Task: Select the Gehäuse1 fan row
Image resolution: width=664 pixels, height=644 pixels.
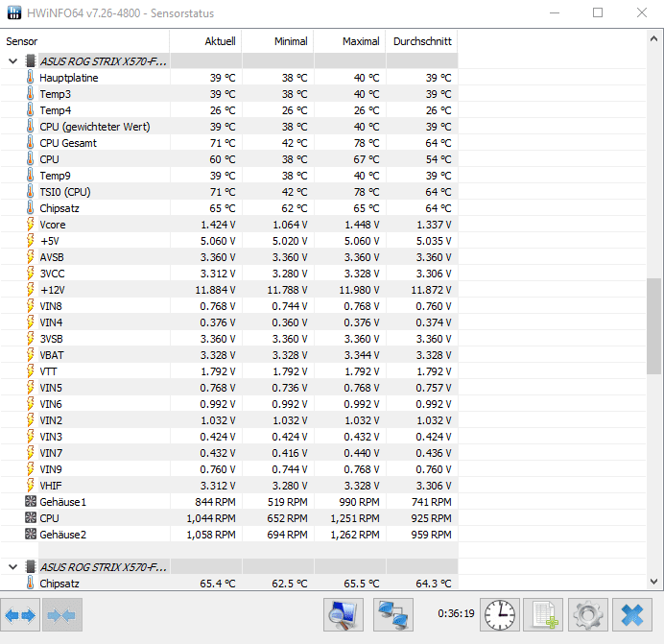Action: (x=228, y=502)
